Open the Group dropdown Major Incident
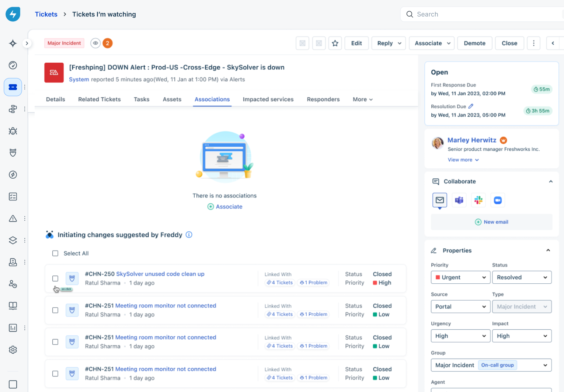564x392 pixels. click(491, 365)
